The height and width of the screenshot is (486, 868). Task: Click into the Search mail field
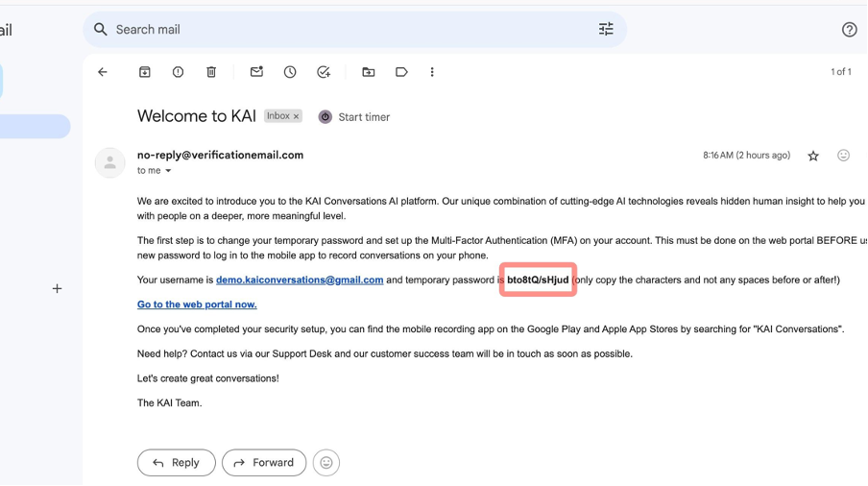(x=354, y=30)
